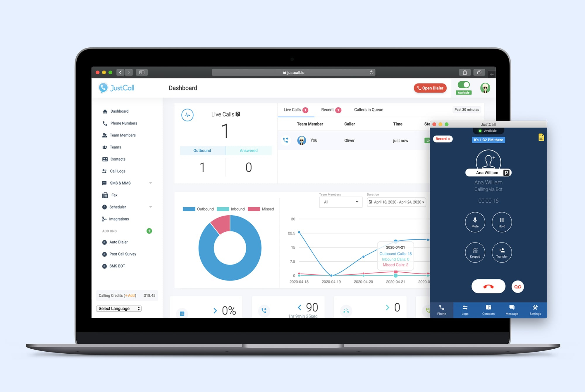The height and width of the screenshot is (392, 585).
Task: Select All from Team Members dropdown
Action: [x=340, y=202]
